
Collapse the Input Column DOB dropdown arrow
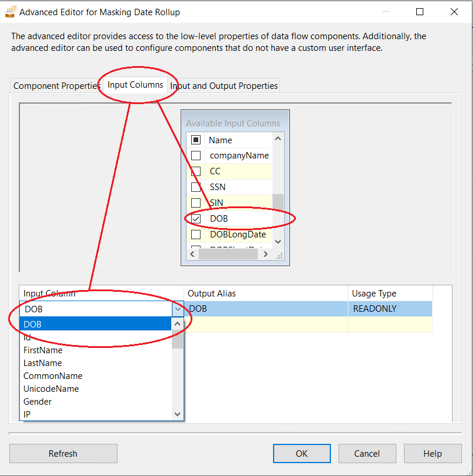pos(178,309)
